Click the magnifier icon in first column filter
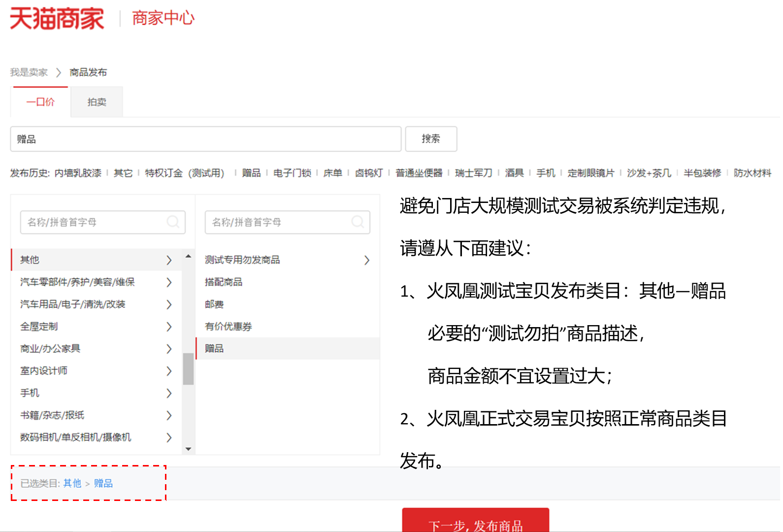 click(x=173, y=222)
